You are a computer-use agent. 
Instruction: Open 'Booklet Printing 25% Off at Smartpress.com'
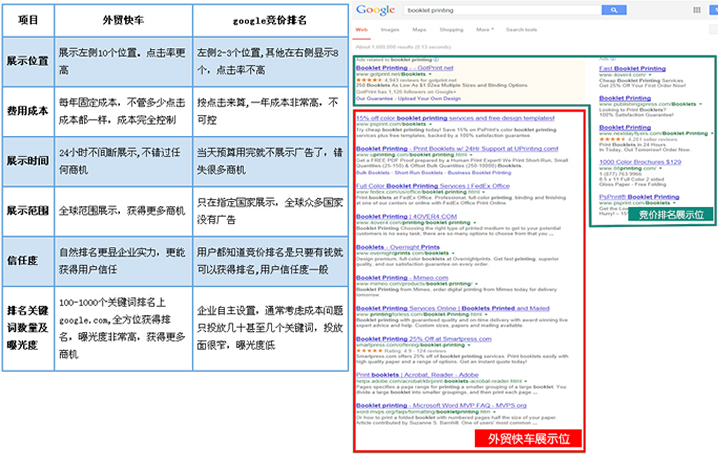[424, 339]
